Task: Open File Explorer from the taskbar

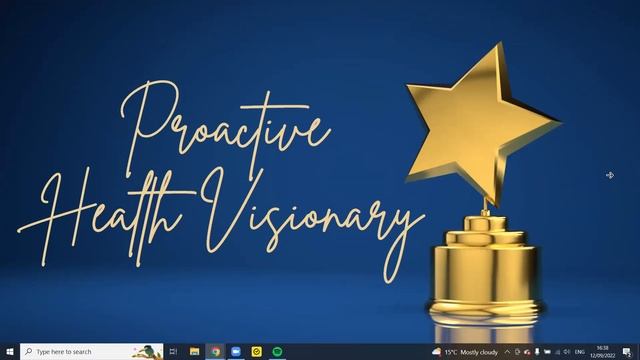Action: click(194, 351)
